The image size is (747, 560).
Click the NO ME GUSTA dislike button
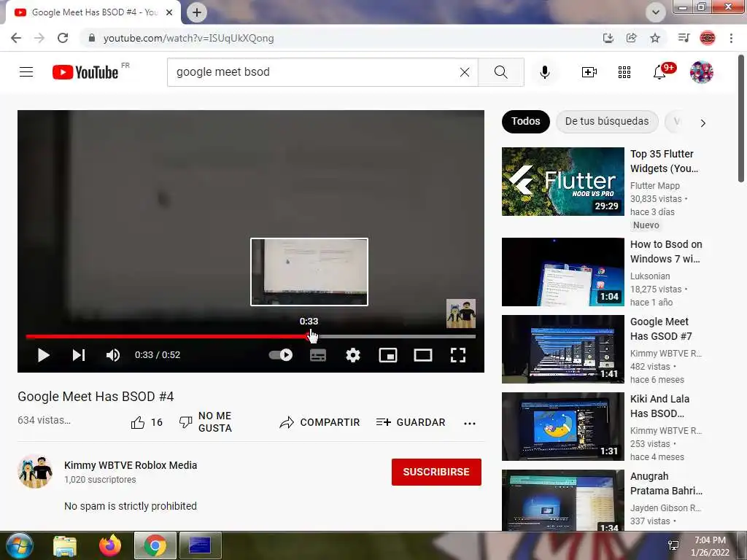(x=205, y=422)
